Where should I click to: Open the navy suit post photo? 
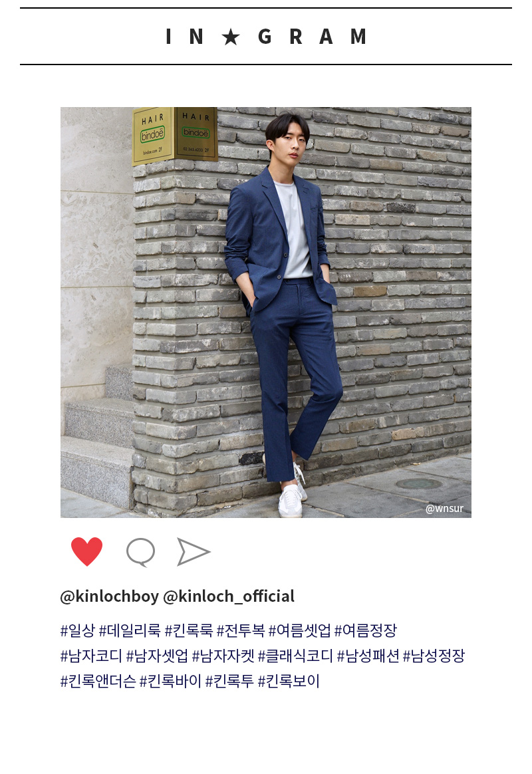click(x=266, y=313)
